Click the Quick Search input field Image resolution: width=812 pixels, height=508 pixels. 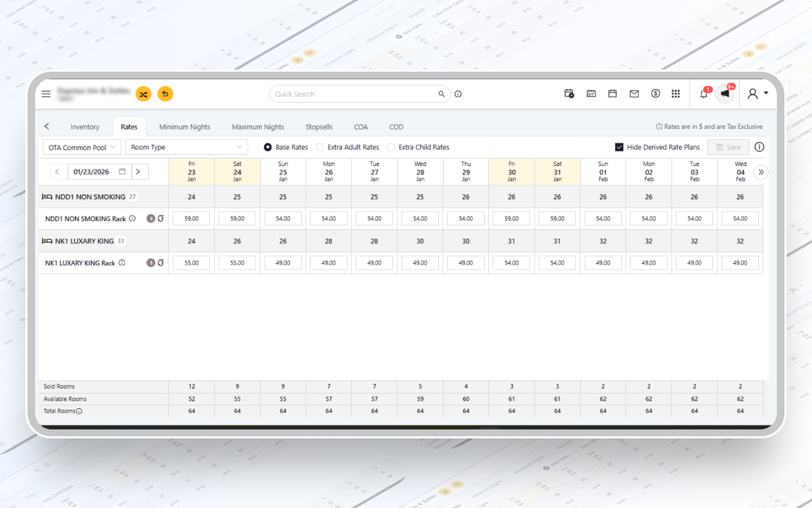pos(360,94)
